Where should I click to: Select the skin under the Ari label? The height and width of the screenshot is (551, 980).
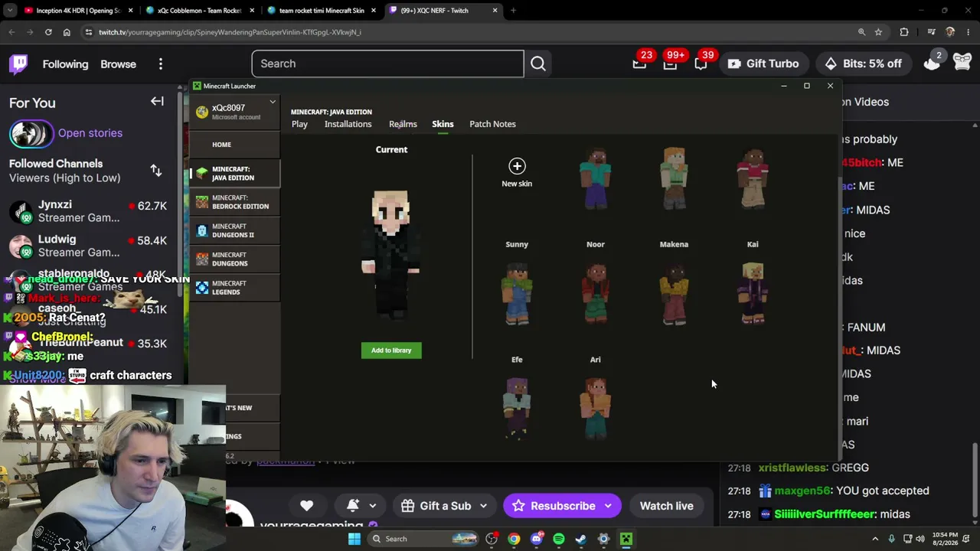596,409
